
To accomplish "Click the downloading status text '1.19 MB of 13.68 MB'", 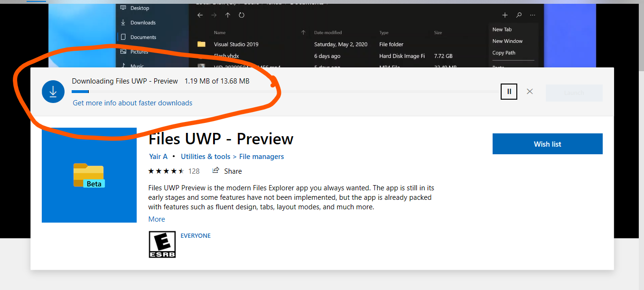I will [x=217, y=81].
